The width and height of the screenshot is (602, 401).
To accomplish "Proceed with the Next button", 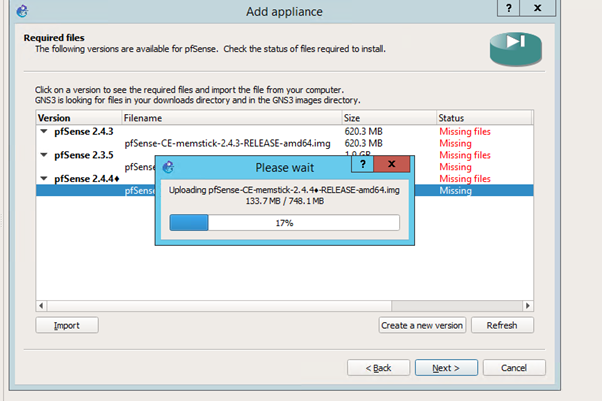I will [446, 368].
